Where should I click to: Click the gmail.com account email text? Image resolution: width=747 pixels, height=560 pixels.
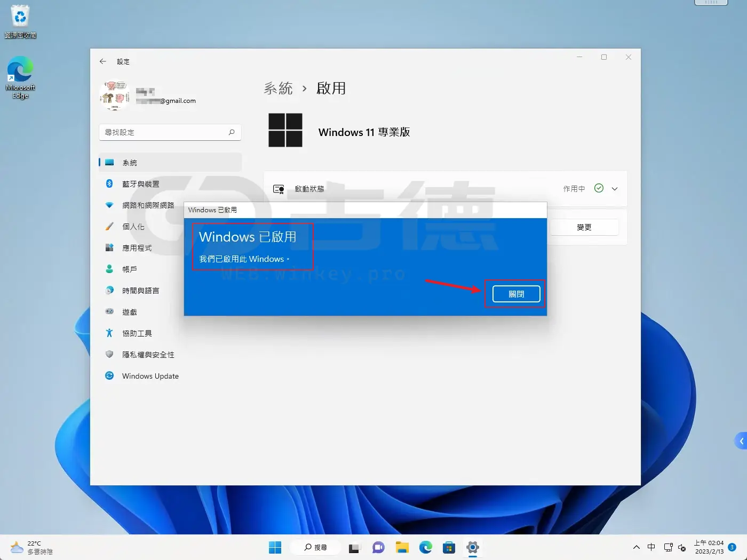coord(166,101)
